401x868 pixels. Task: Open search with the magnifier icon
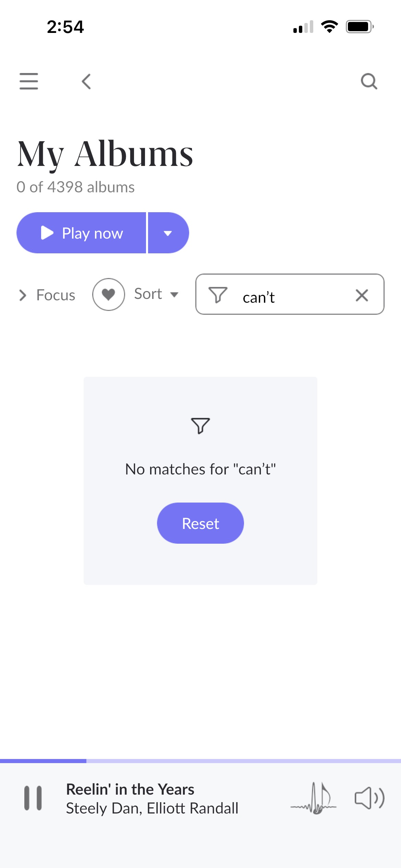[369, 81]
